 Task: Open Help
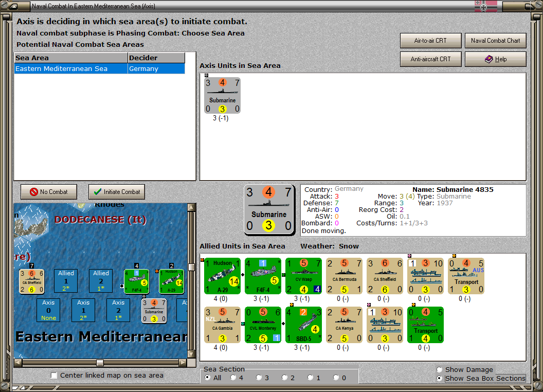click(x=495, y=59)
